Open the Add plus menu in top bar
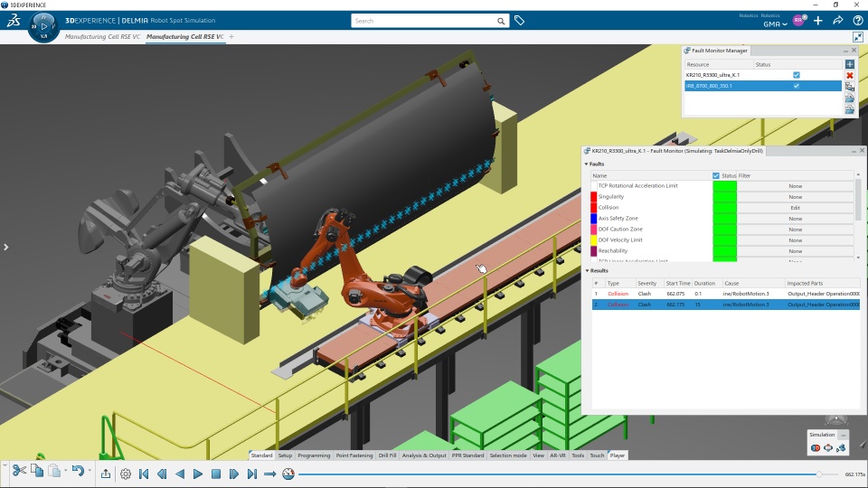Screen dimensions: 868x488 coord(818,21)
